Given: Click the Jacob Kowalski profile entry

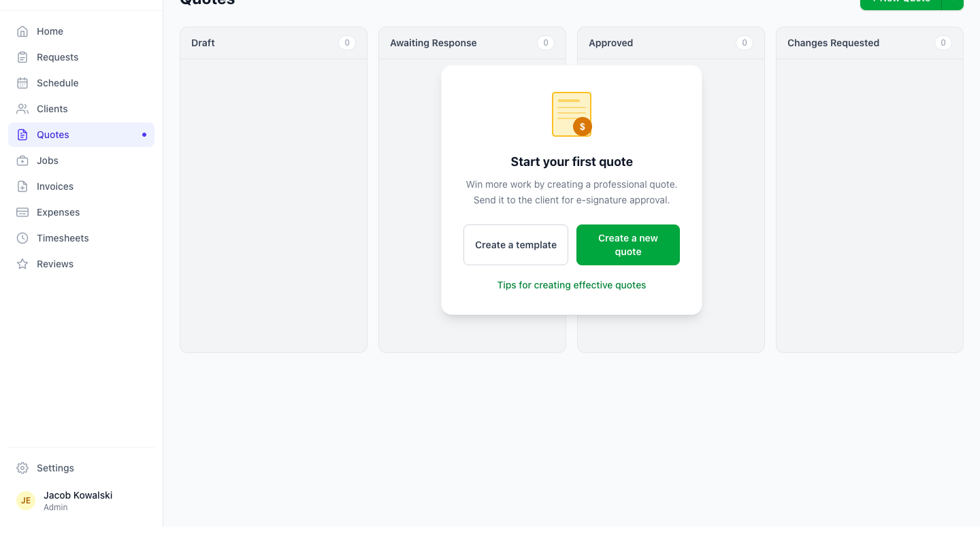Looking at the screenshot, I should coord(78,500).
